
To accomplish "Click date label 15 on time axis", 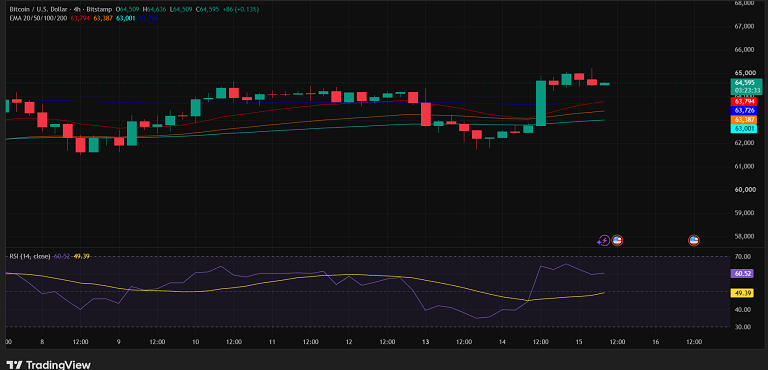I will coord(579,342).
